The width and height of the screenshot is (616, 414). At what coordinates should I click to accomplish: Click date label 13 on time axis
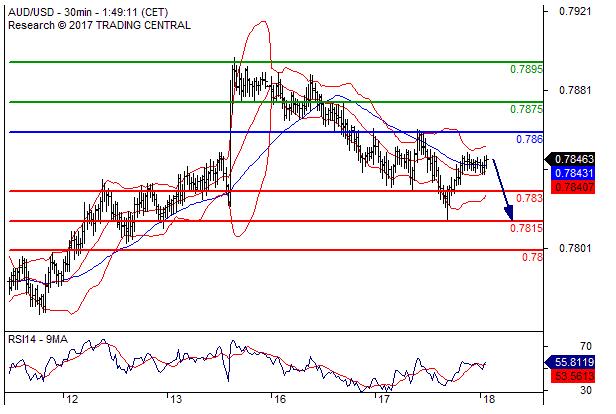176,400
